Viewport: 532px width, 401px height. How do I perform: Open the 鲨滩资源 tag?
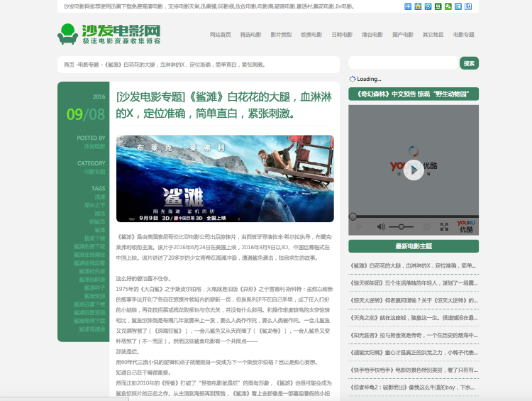coord(94,296)
